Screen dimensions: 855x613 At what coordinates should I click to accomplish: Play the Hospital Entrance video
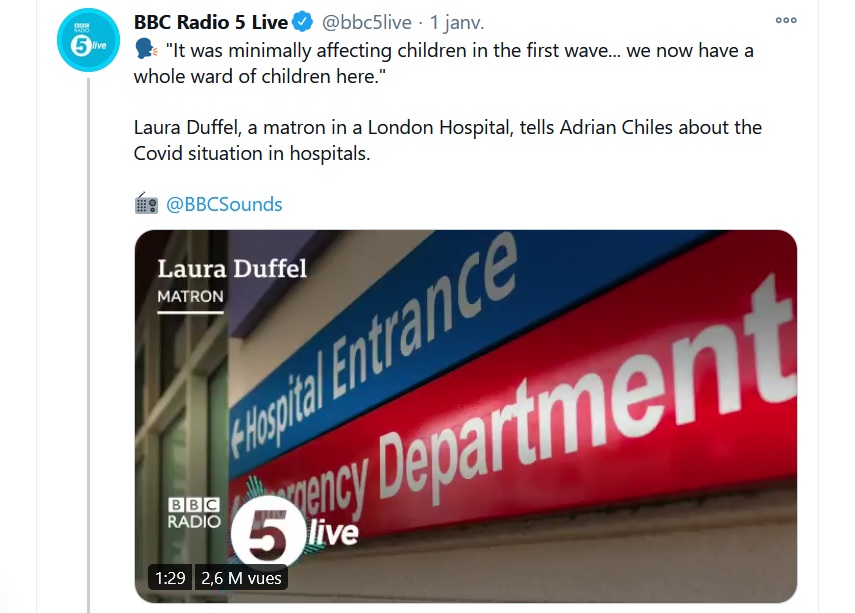pyautogui.click(x=466, y=416)
